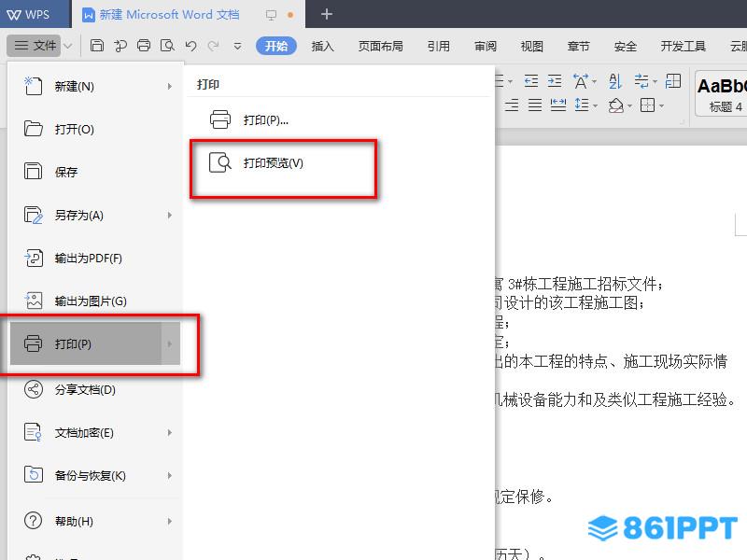Expand the 帮助(H) submenu arrow
This screenshot has height=560, width=747.
click(170, 521)
